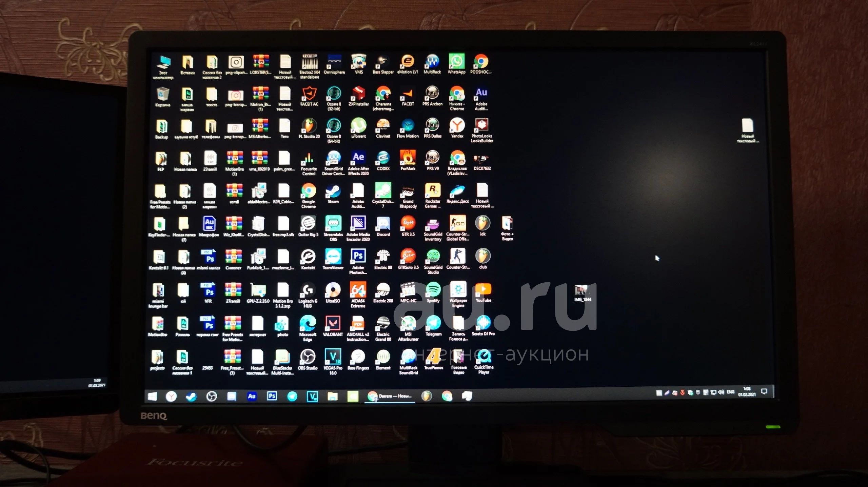
Task: Open the UltraISO desktop shortcut
Action: tap(333, 293)
